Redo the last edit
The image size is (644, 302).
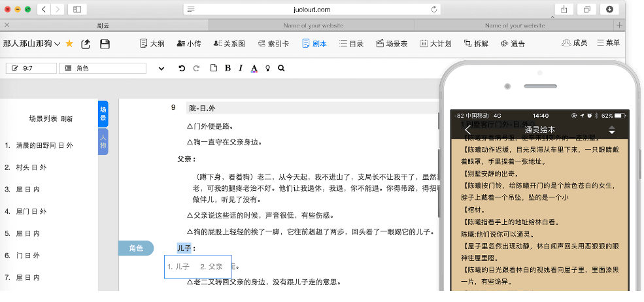coord(196,68)
